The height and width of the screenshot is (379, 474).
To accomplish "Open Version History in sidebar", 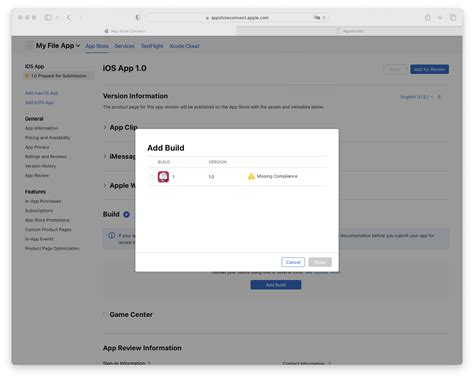I will coord(40,166).
